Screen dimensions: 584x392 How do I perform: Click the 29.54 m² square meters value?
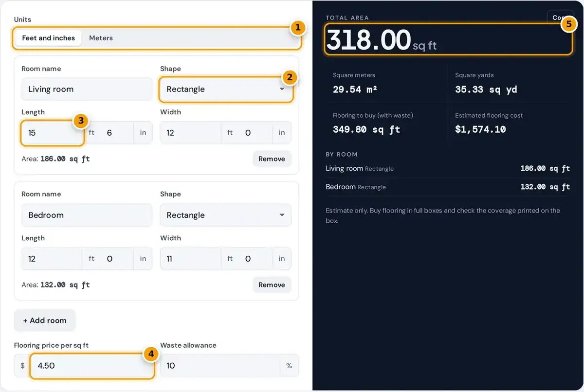tap(355, 89)
